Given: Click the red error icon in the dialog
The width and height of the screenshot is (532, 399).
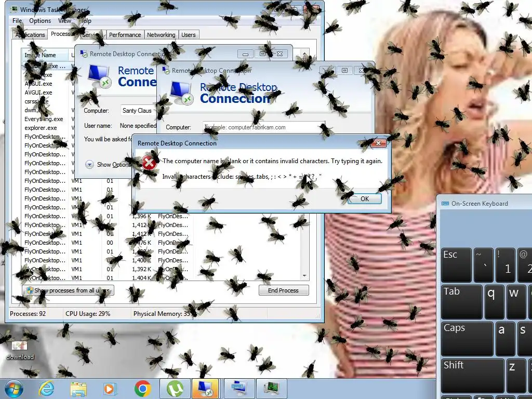Looking at the screenshot, I should click(149, 163).
